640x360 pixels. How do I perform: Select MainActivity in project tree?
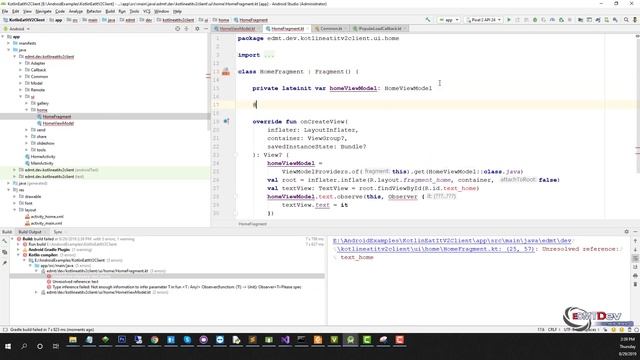click(42, 163)
